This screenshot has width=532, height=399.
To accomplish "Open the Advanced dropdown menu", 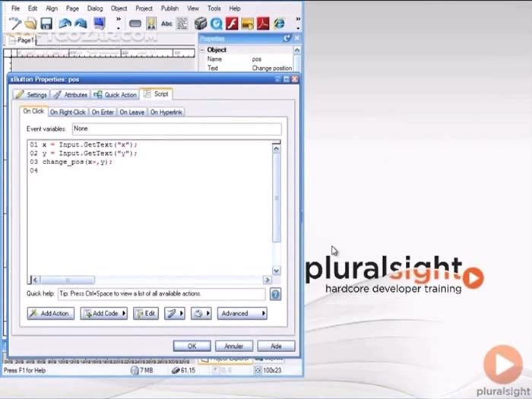I will point(242,313).
